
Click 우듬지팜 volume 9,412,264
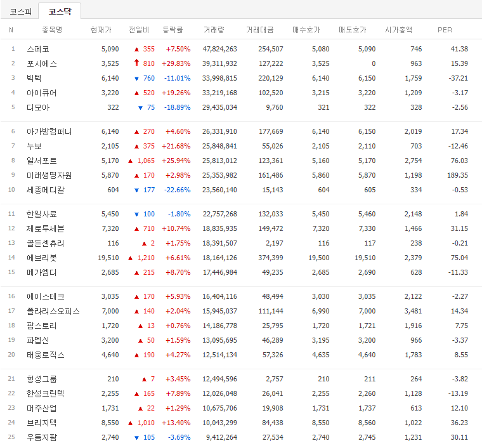(221, 438)
